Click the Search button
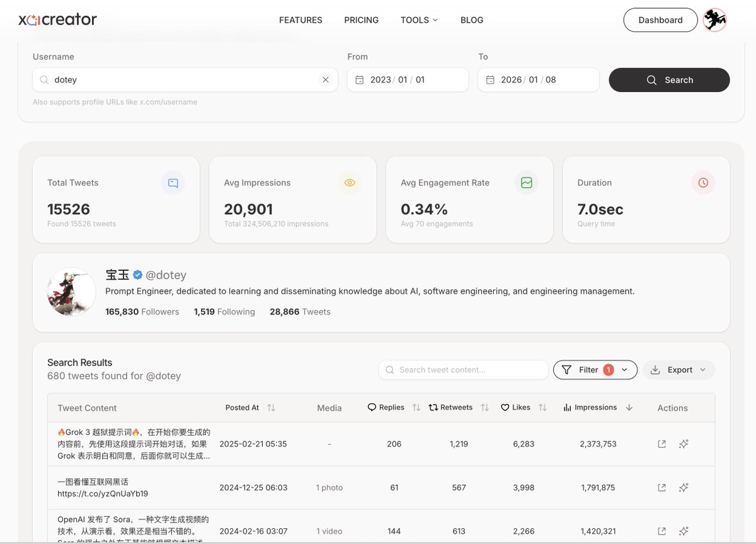Image resolution: width=756 pixels, height=544 pixels. (669, 80)
